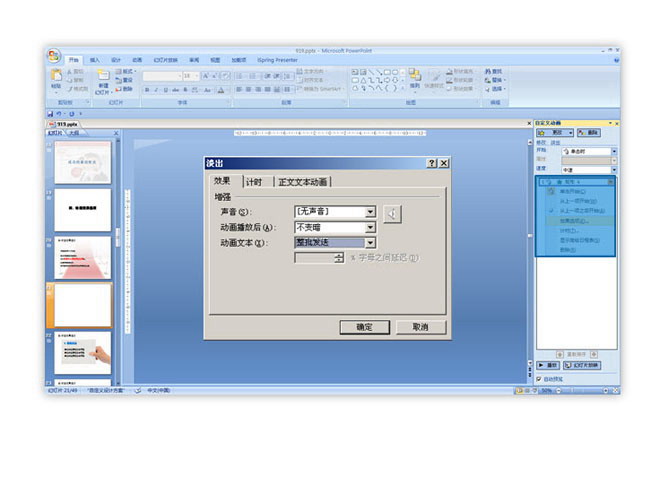Select the blank white slide thumbnail
Image resolution: width=660 pixels, height=495 pixels.
point(82,304)
